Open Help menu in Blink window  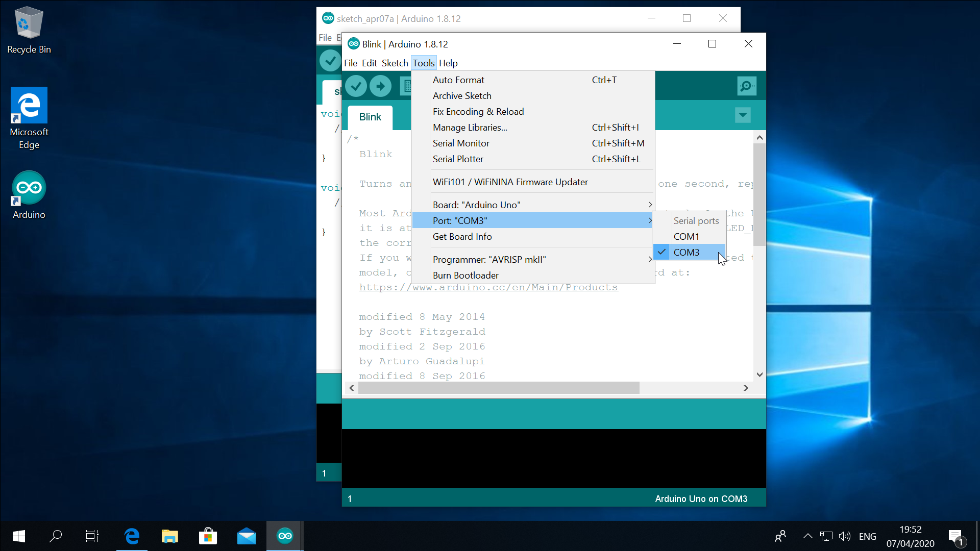pyautogui.click(x=448, y=63)
